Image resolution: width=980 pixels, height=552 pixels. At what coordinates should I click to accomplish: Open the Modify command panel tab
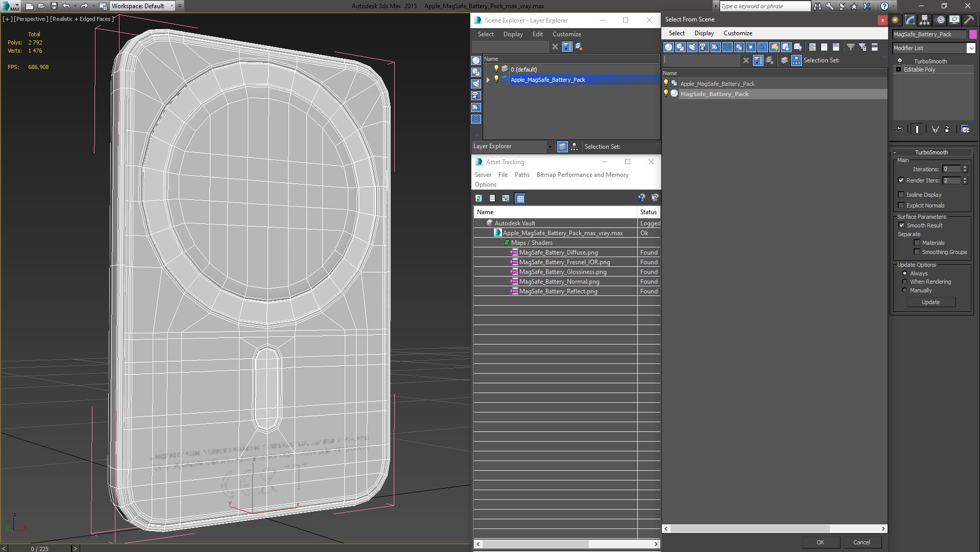point(910,20)
